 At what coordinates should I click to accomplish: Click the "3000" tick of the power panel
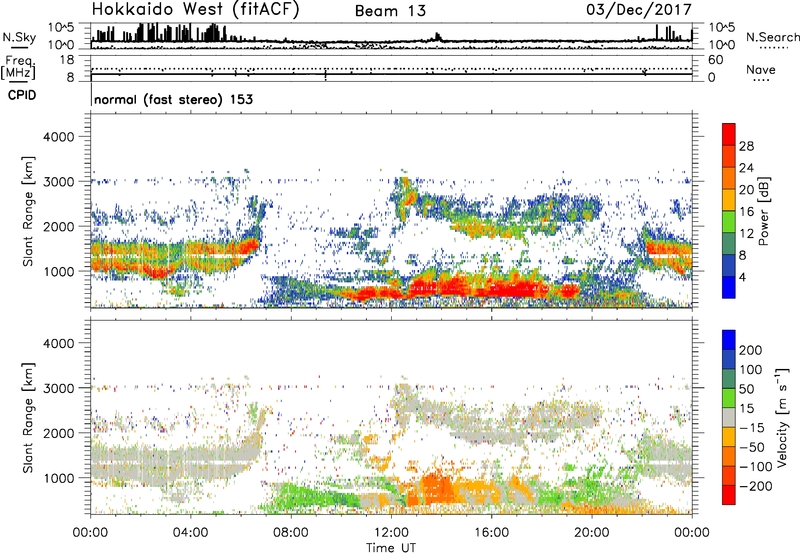58,182
